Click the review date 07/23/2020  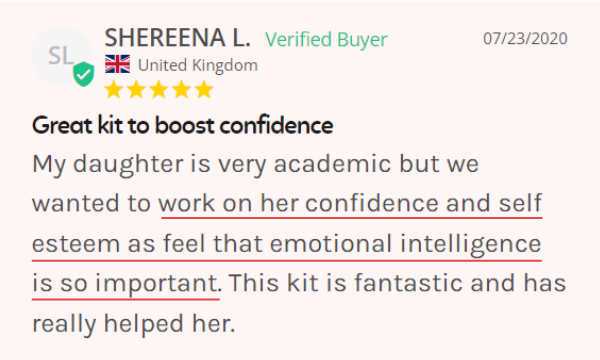click(525, 39)
